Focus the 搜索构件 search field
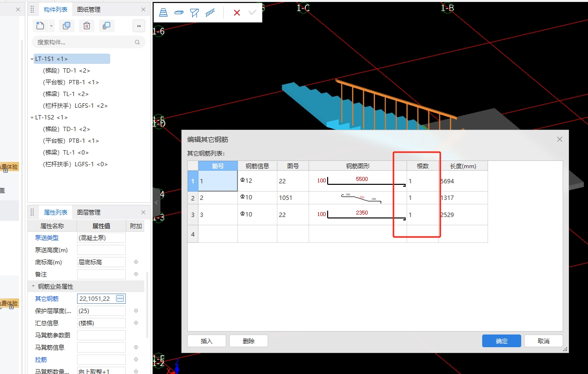The width and height of the screenshot is (588, 374). click(x=89, y=42)
